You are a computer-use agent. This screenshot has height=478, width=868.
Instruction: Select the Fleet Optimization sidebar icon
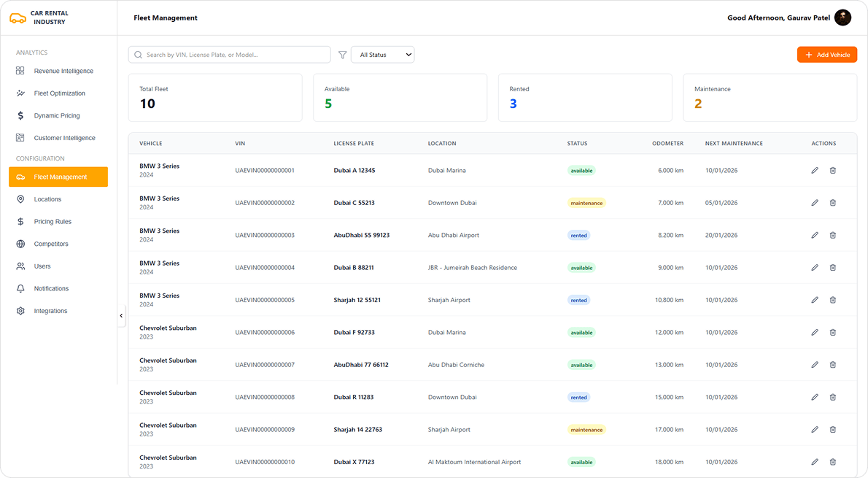coord(21,93)
